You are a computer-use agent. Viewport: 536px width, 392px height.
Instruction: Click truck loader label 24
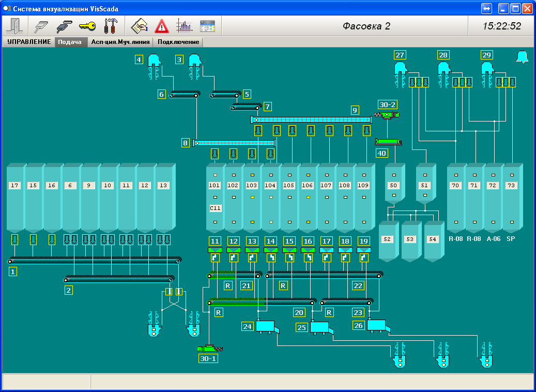(x=248, y=326)
